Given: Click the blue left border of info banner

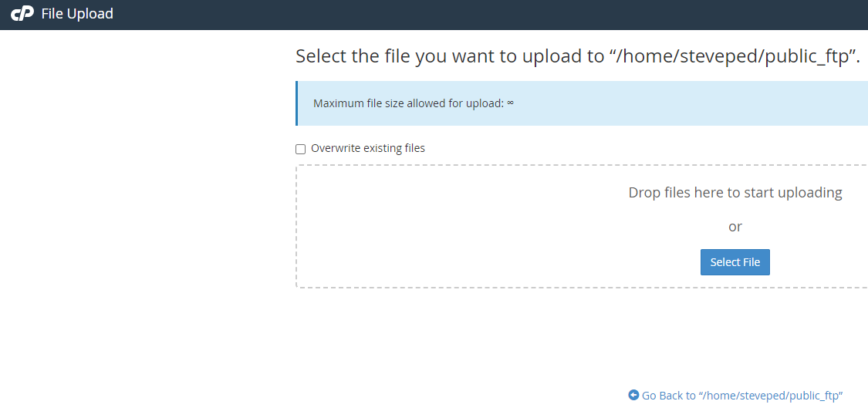Looking at the screenshot, I should coord(296,103).
